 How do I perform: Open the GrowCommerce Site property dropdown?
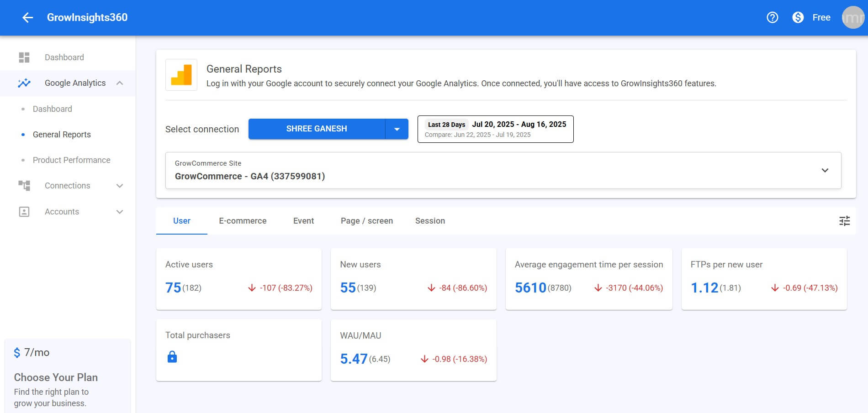tap(503, 170)
